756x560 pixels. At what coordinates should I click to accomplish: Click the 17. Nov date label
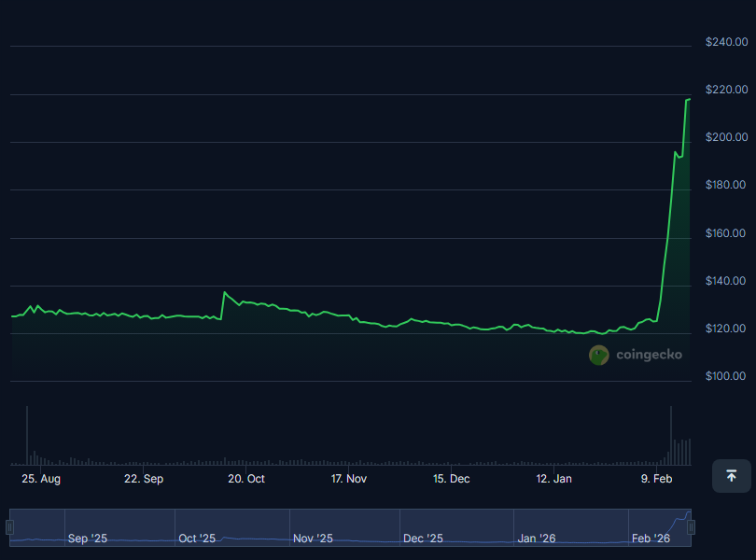pyautogui.click(x=348, y=479)
